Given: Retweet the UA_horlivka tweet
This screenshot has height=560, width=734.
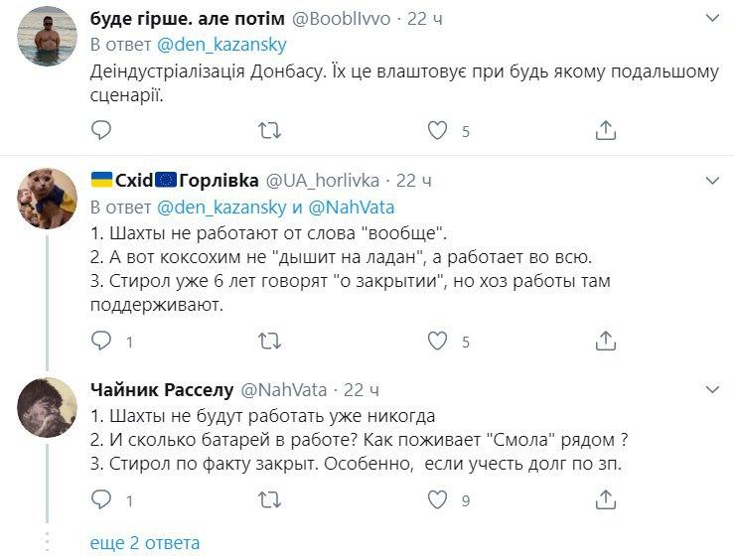Looking at the screenshot, I should (269, 342).
